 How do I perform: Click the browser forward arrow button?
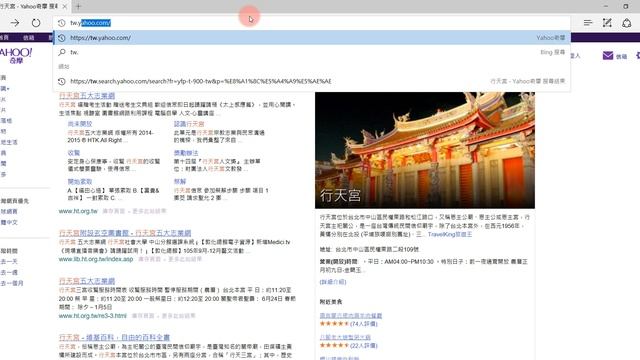click(15, 23)
